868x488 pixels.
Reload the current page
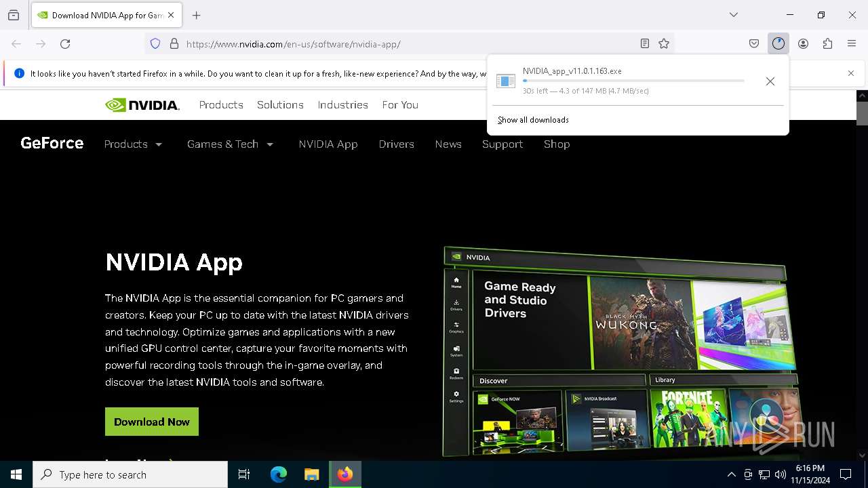pyautogui.click(x=65, y=43)
